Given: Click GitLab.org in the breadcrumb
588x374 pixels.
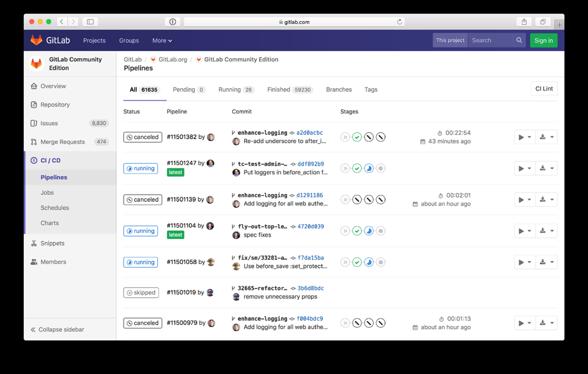Looking at the screenshot, I should click(x=172, y=59).
